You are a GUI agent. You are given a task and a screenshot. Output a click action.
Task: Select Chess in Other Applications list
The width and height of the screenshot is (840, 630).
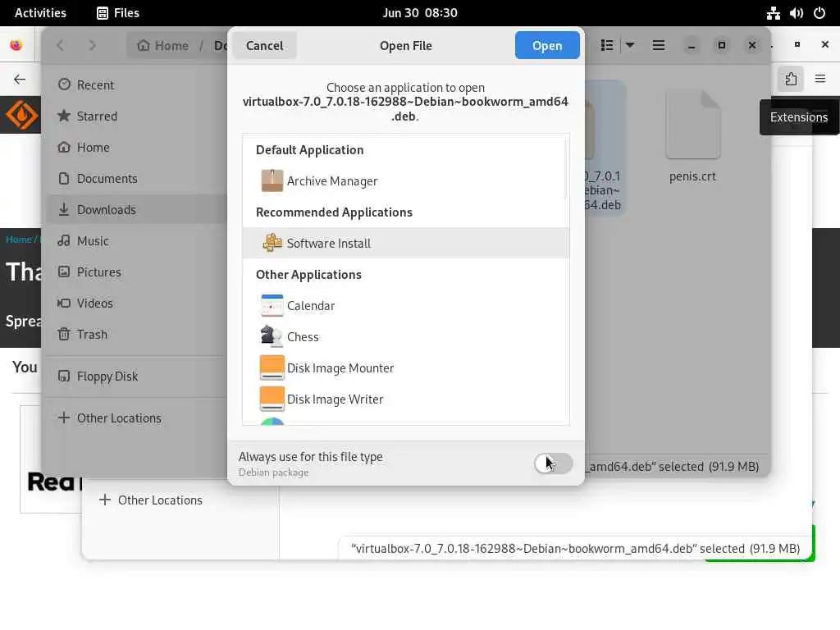pyautogui.click(x=405, y=336)
